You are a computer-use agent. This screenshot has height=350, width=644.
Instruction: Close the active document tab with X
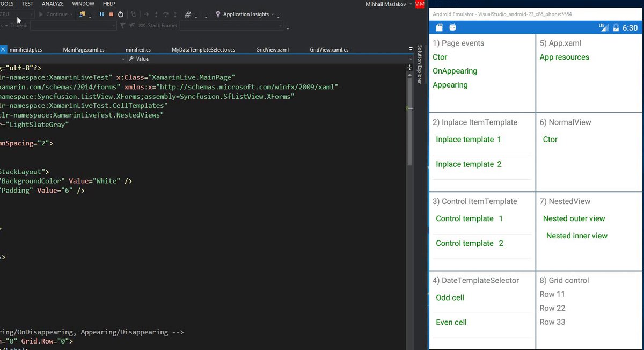(3, 50)
